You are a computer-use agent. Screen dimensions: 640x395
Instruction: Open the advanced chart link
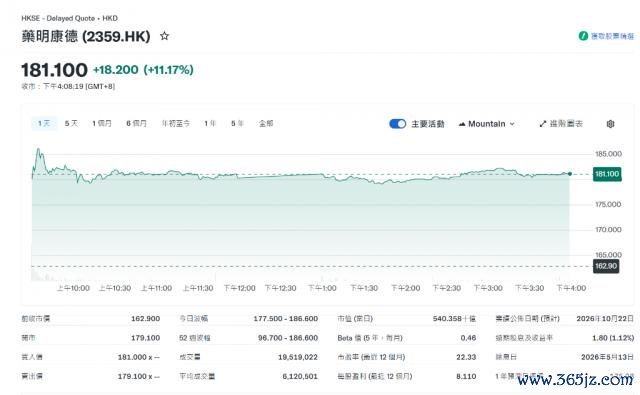561,124
